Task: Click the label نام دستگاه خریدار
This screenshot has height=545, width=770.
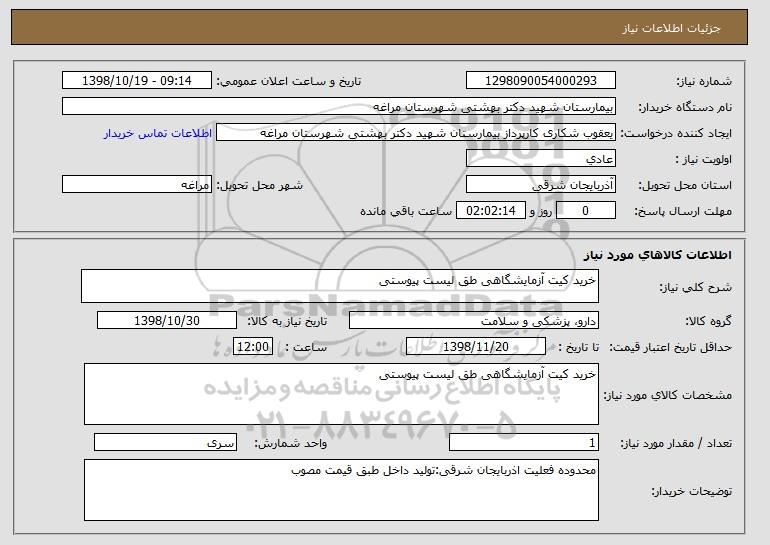Action: 685,107
